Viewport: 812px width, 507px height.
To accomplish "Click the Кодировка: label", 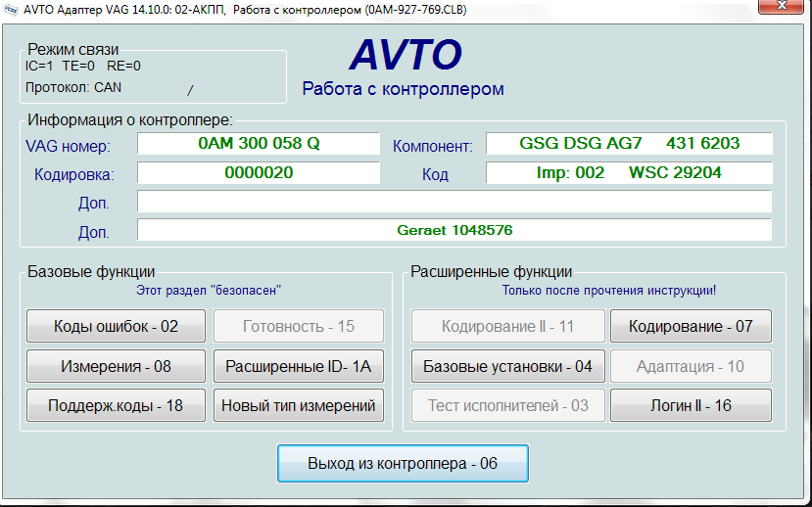I will tap(74, 175).
